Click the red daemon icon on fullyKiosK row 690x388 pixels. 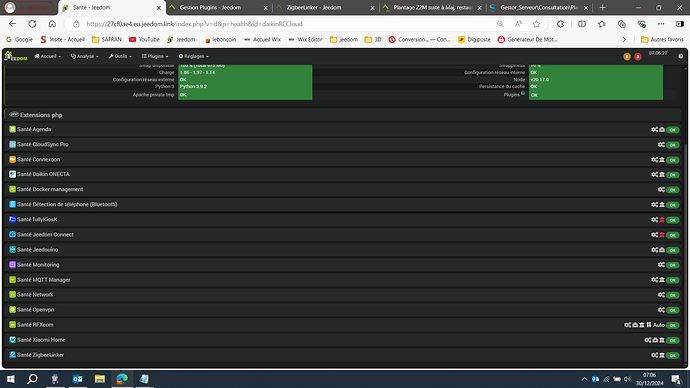(x=662, y=220)
